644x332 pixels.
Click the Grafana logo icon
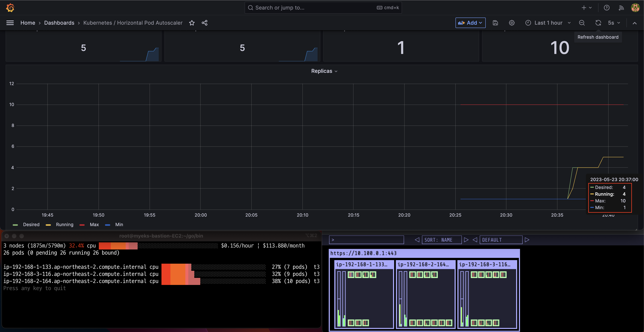(x=10, y=8)
